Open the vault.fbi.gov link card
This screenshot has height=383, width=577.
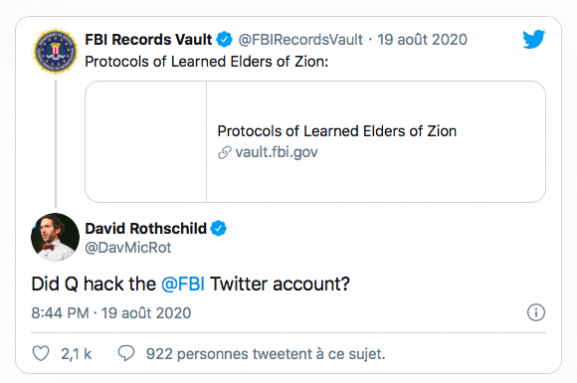pyautogui.click(x=315, y=142)
